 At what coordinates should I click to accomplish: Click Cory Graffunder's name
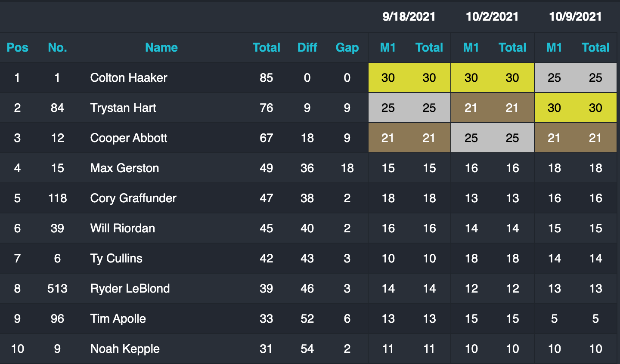click(x=133, y=198)
